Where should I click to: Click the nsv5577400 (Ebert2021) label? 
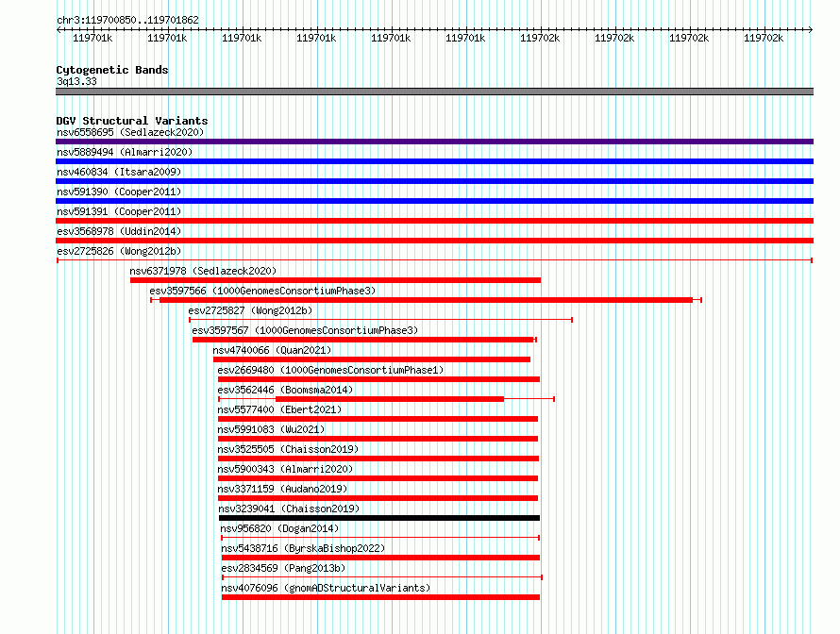279,409
